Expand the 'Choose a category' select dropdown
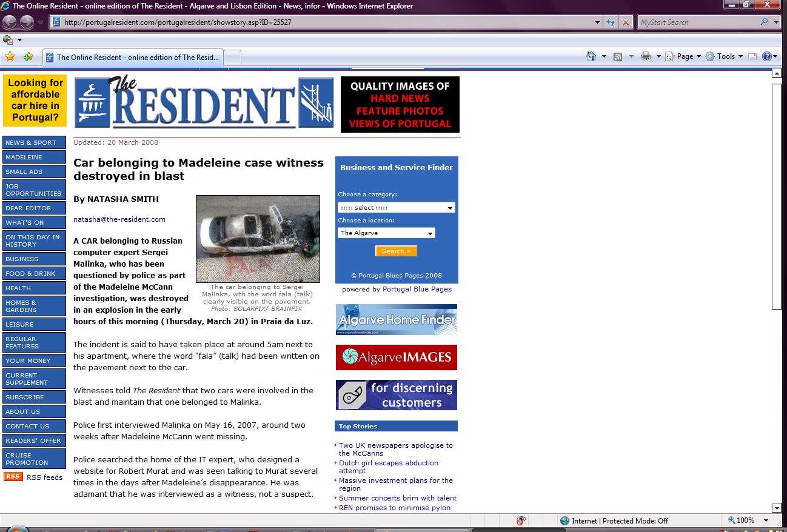 [397, 207]
